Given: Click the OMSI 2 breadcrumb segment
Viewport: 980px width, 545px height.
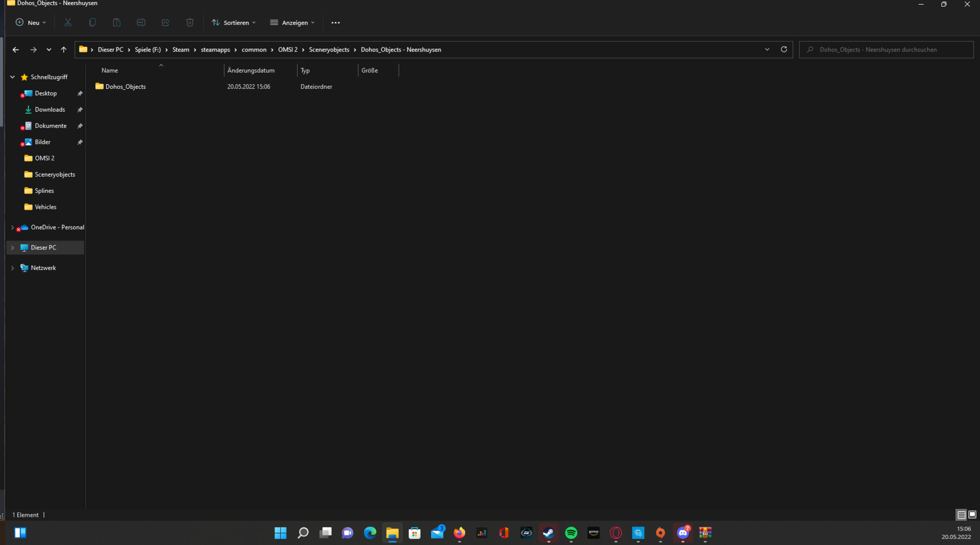Looking at the screenshot, I should (287, 49).
